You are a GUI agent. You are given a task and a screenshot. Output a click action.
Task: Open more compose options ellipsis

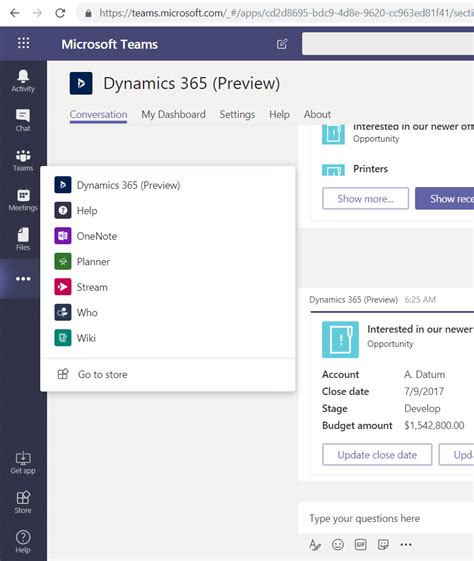(406, 545)
